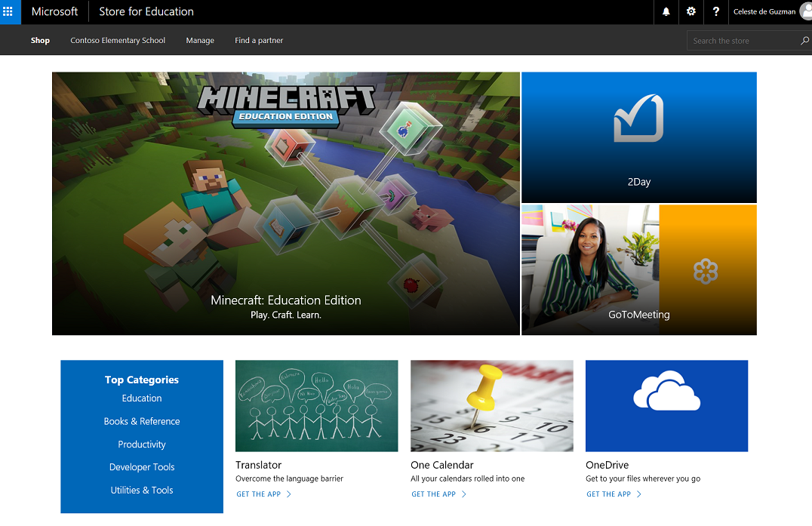
Task: Click the GoToMeeting tile label
Action: (x=638, y=315)
